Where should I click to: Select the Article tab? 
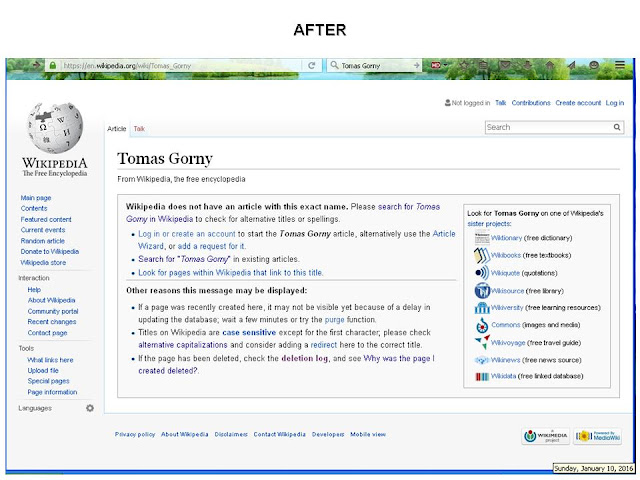(x=116, y=129)
